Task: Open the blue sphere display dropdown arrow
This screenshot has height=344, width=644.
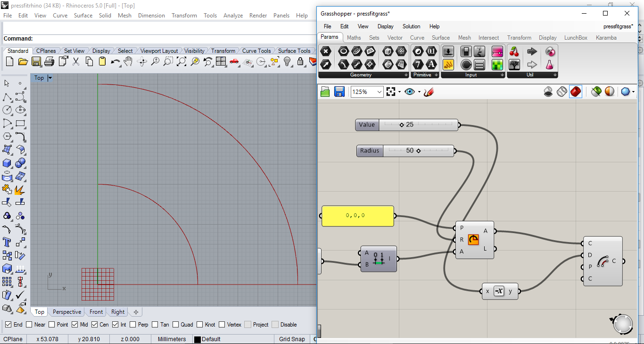Action: click(x=633, y=92)
